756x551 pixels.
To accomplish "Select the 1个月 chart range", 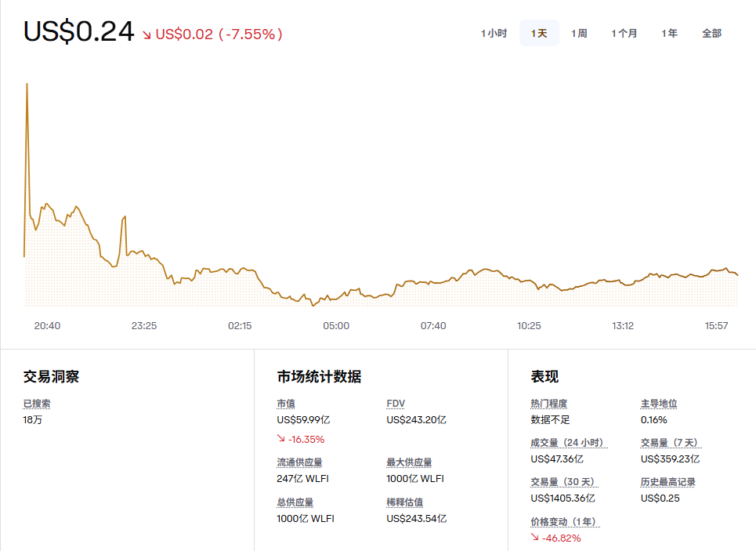I will coord(624,33).
